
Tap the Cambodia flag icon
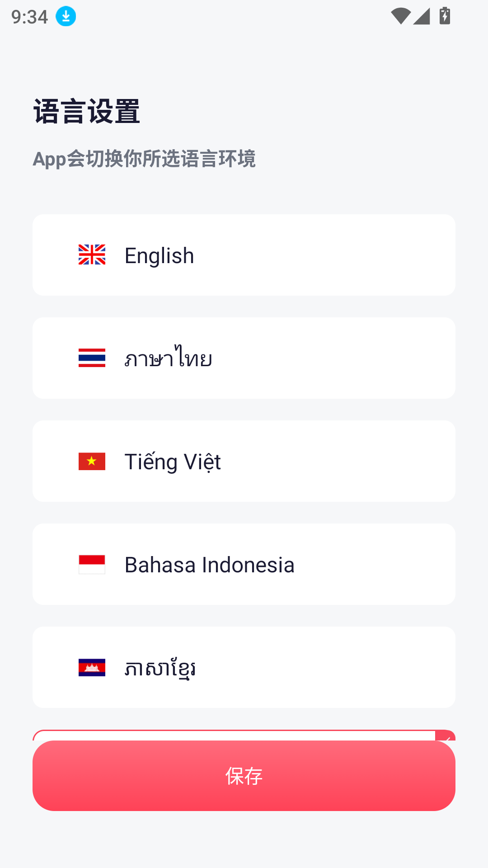pyautogui.click(x=92, y=667)
